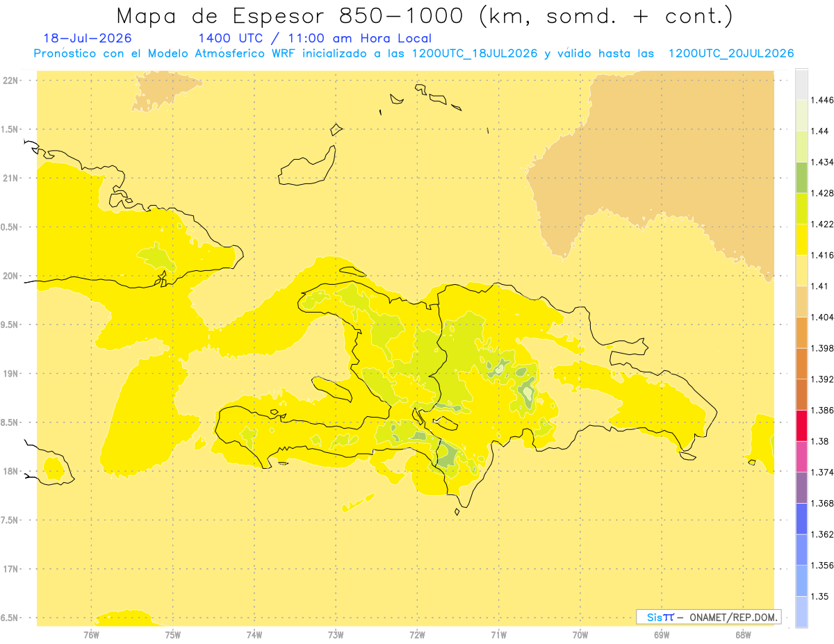
Task: Click the longitude label '73W'
Action: pyautogui.click(x=336, y=634)
